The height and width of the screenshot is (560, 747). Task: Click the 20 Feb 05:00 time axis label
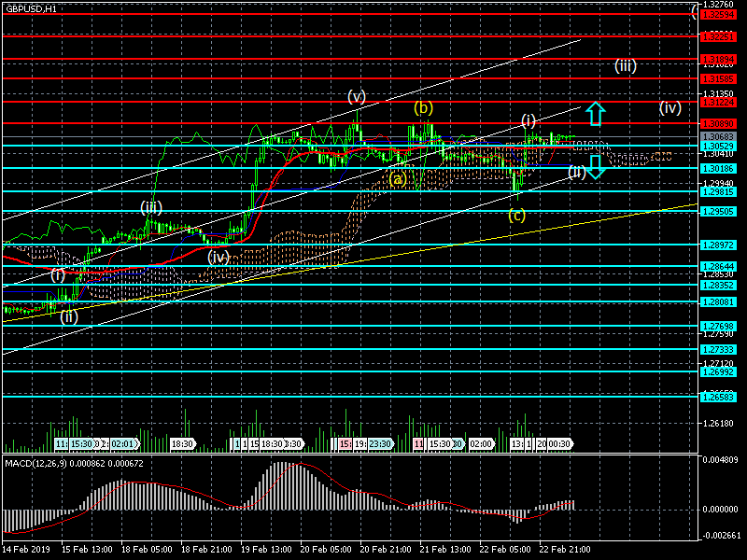tap(326, 549)
